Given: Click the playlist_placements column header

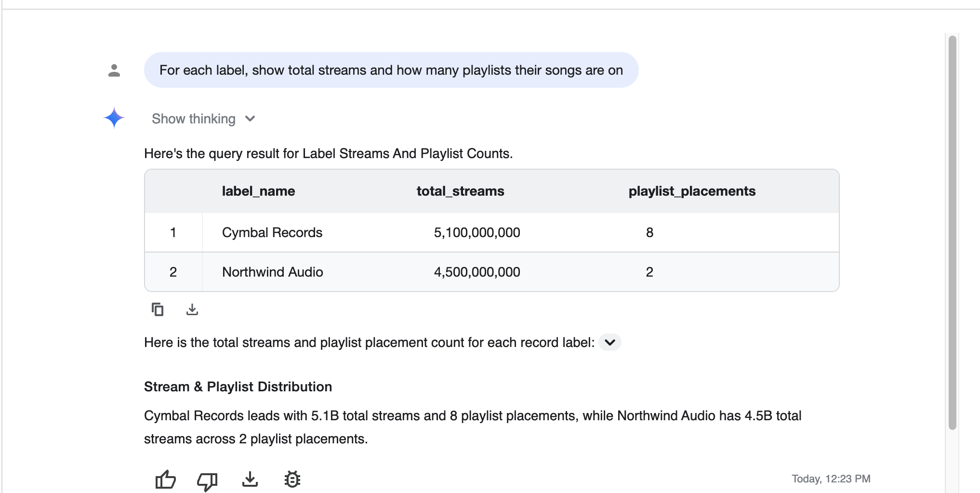Looking at the screenshot, I should click(692, 191).
